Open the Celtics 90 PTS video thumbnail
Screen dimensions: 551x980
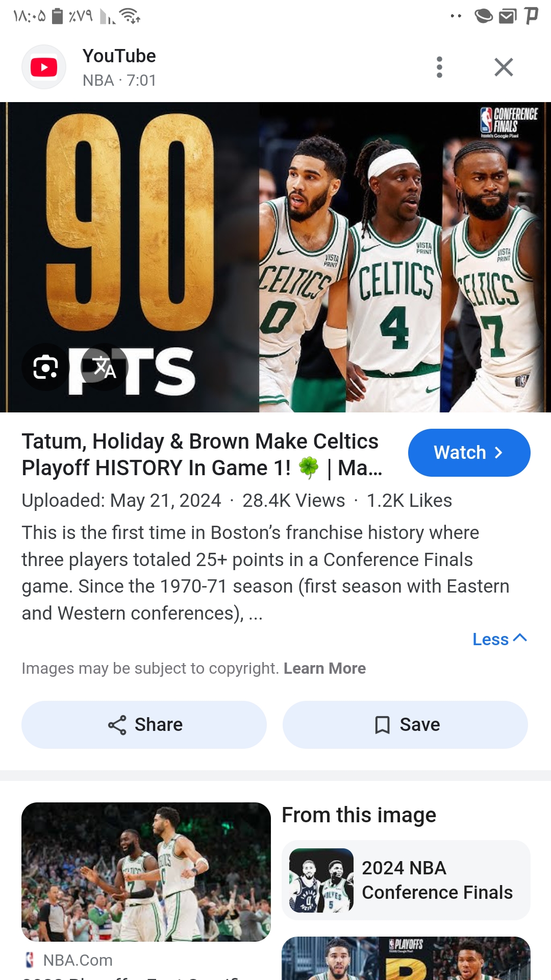[275, 257]
